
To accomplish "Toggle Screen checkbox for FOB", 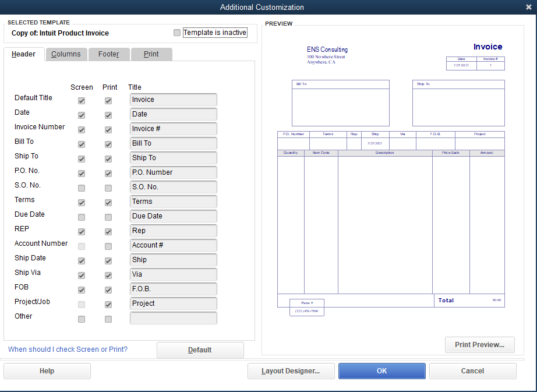I will point(82,290).
